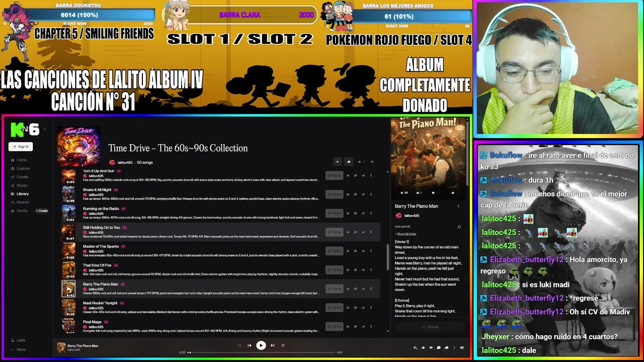Toggle shuffle in the bottom player
644x362 pixels.
pyautogui.click(x=239, y=345)
